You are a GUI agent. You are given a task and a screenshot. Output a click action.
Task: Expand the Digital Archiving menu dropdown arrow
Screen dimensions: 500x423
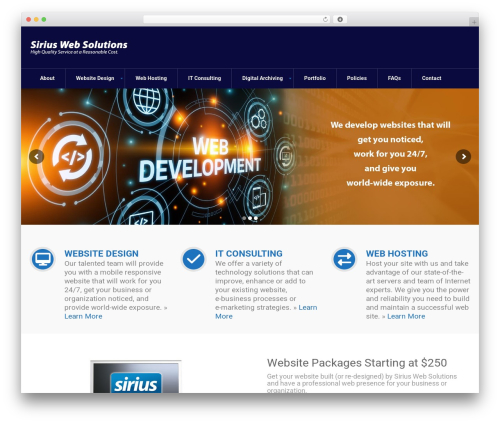tap(290, 78)
